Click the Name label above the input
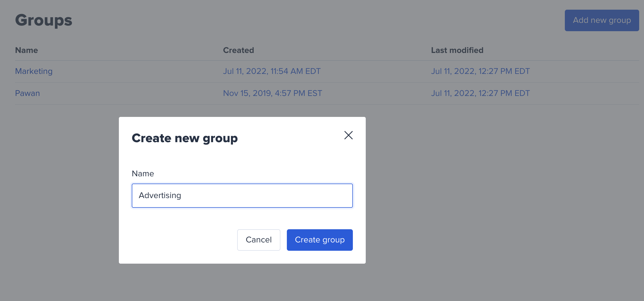Screen dimensions: 644x301 pos(143,174)
